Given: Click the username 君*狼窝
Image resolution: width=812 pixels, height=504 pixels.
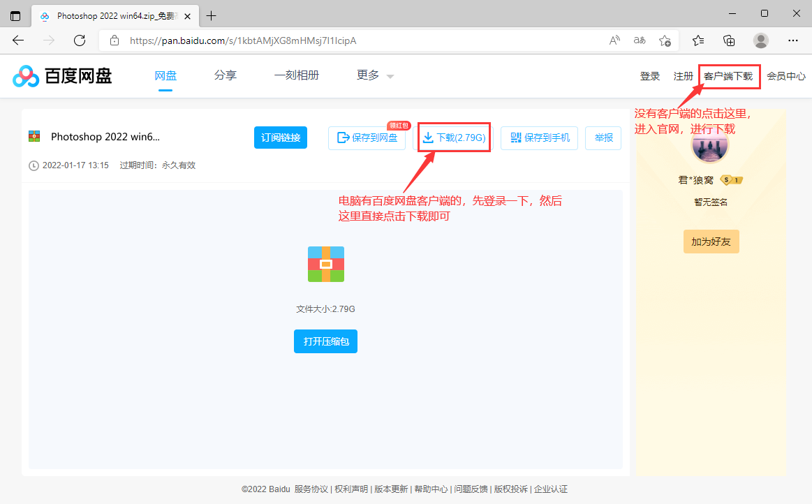Looking at the screenshot, I should (x=695, y=180).
